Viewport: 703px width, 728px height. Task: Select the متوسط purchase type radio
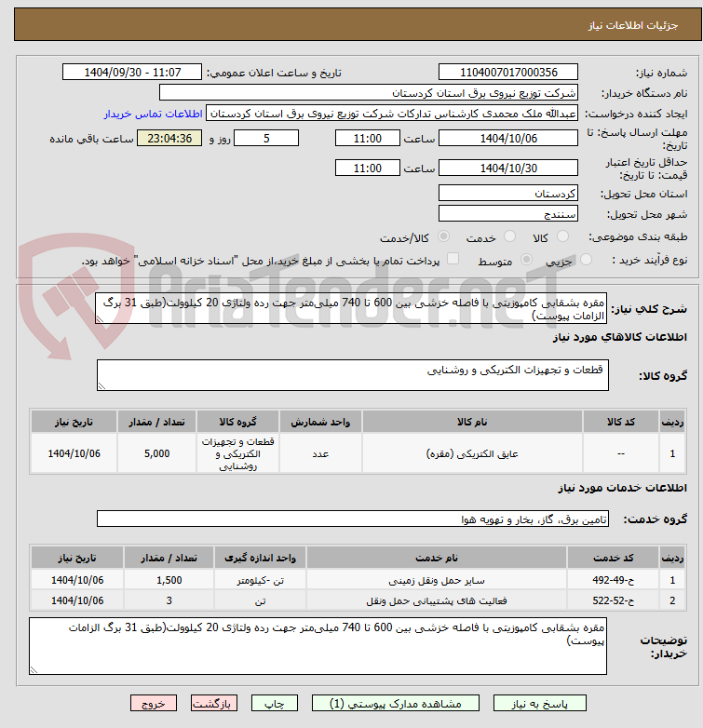526,260
